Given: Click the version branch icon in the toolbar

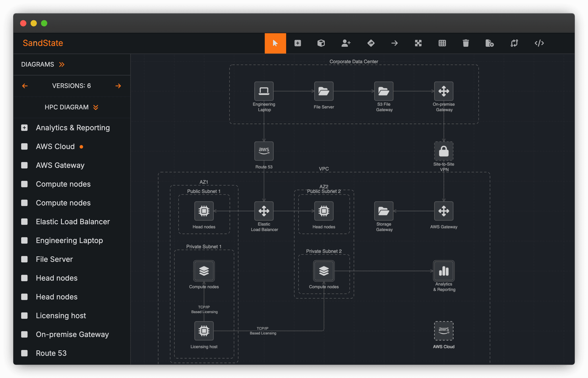Looking at the screenshot, I should 514,43.
